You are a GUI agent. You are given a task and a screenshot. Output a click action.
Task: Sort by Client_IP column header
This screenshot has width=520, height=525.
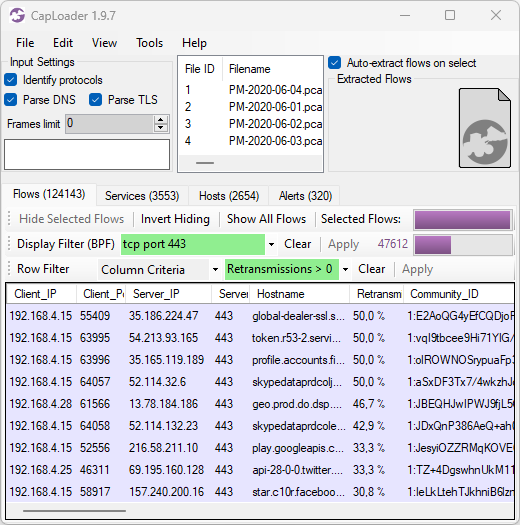[x=42, y=294]
